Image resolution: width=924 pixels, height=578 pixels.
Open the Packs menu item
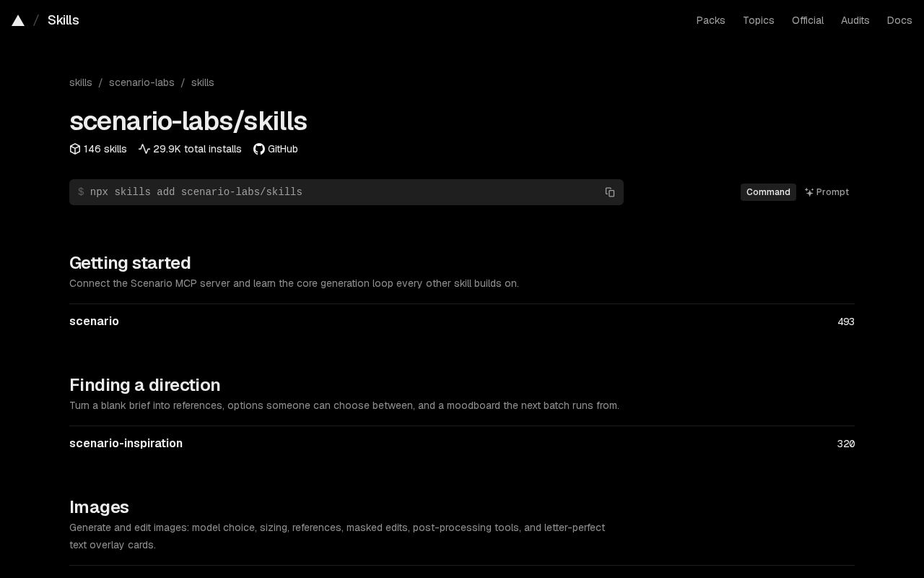click(x=710, y=20)
